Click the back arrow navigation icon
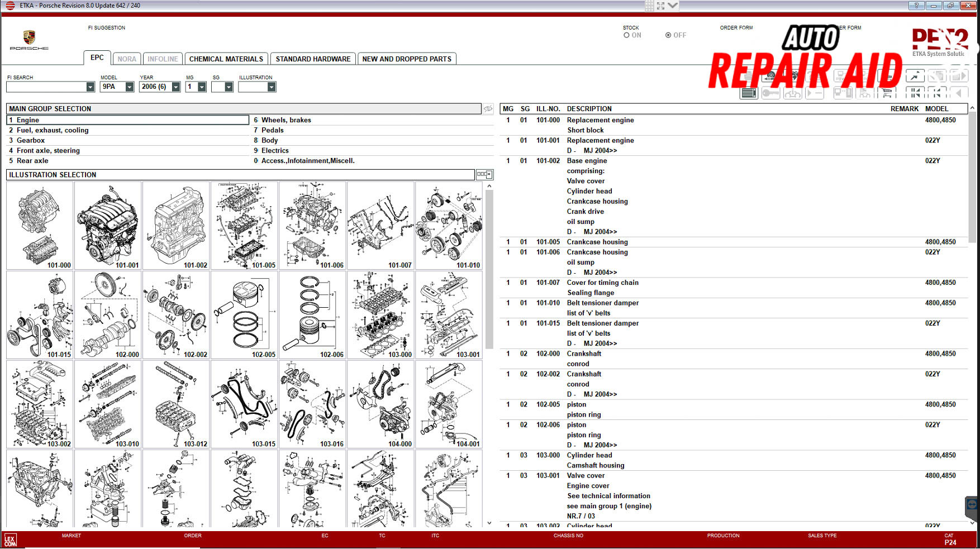The width and height of the screenshot is (980, 549). point(959,93)
